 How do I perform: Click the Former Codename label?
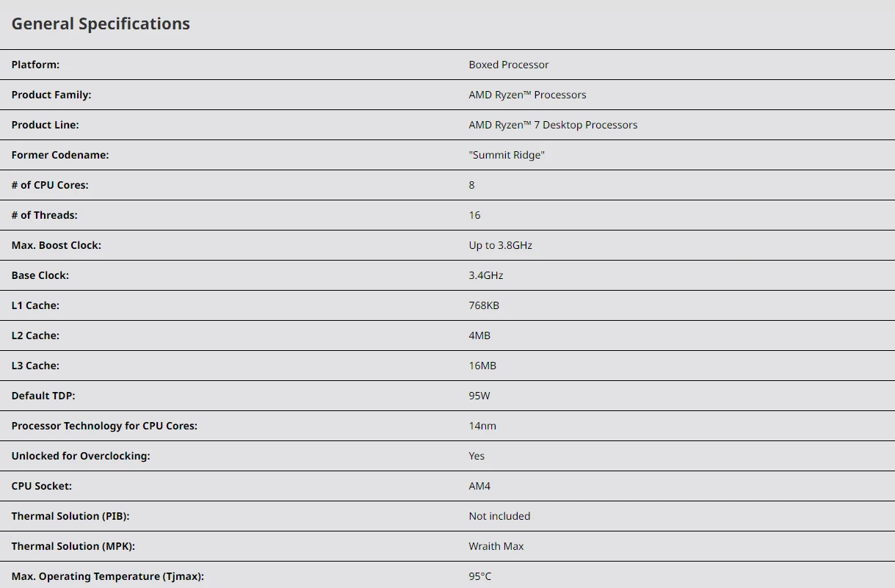[60, 155]
